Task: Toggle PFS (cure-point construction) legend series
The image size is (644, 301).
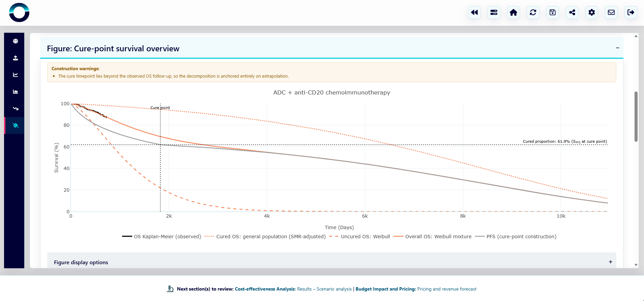Action: (x=515, y=237)
